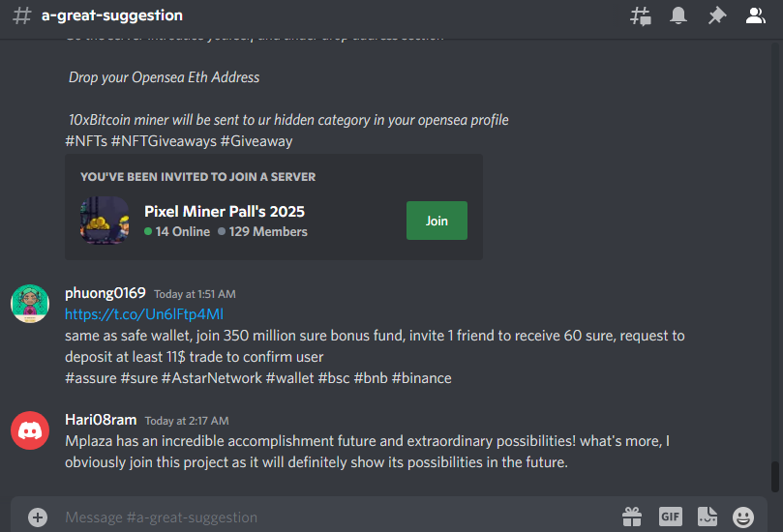The width and height of the screenshot is (783, 532).
Task: Open notification settings bell icon
Action: 678,15
